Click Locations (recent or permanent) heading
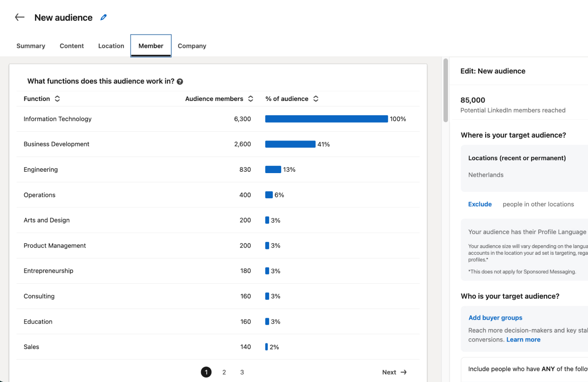Viewport: 588px width, 382px height. (x=517, y=158)
